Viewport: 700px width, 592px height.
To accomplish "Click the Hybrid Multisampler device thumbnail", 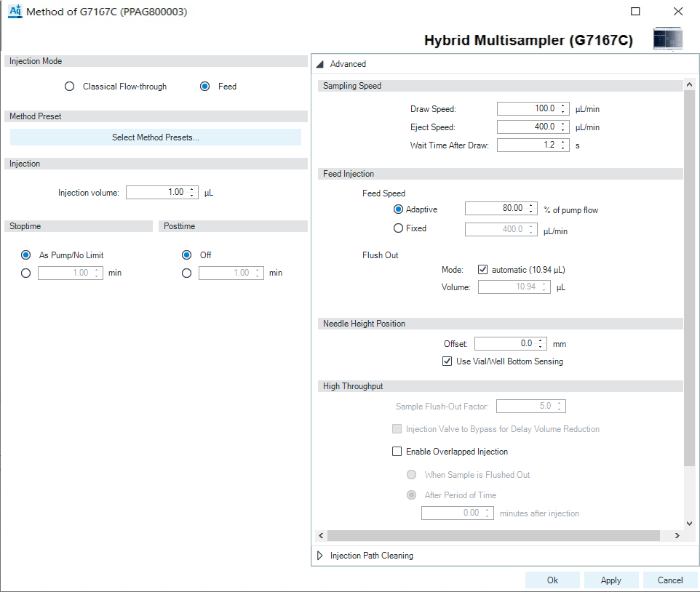I will 667,39.
